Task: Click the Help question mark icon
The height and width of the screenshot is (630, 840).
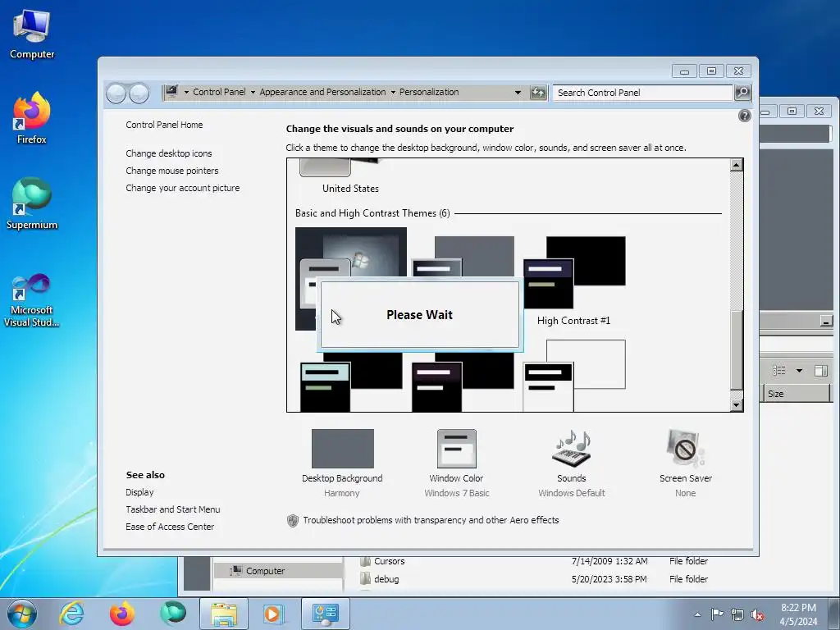Action: tap(744, 116)
